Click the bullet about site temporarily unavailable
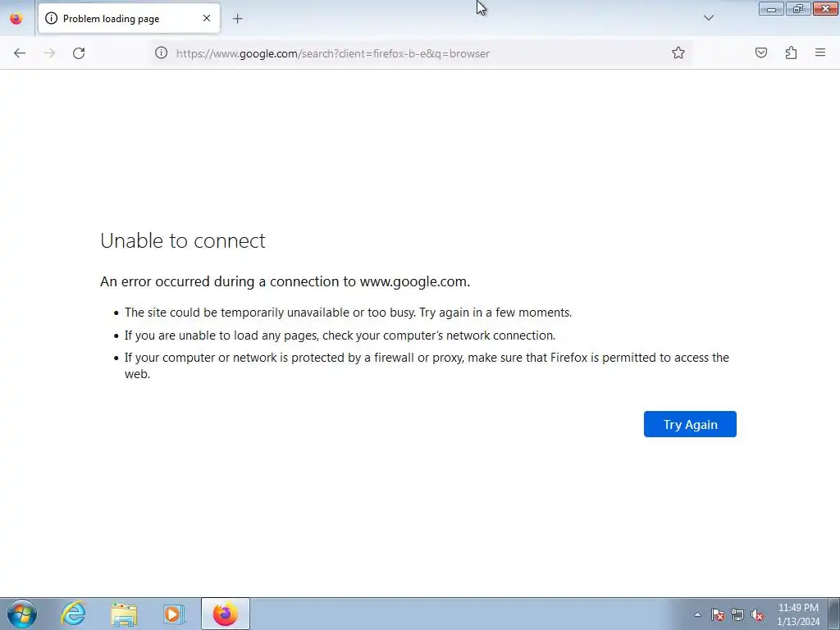Viewport: 840px width, 630px height. click(x=348, y=313)
